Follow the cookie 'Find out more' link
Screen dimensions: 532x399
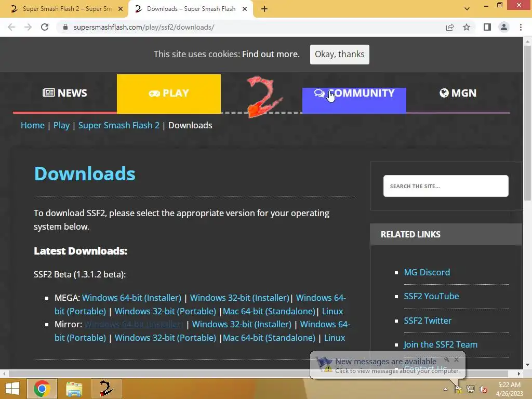tap(271, 54)
